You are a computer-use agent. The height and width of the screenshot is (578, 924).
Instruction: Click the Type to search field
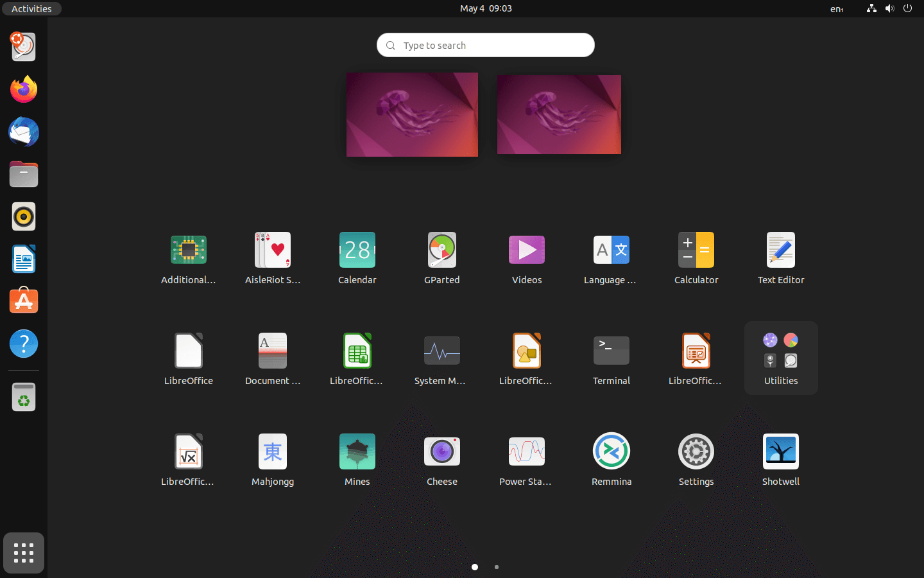pyautogui.click(x=486, y=45)
